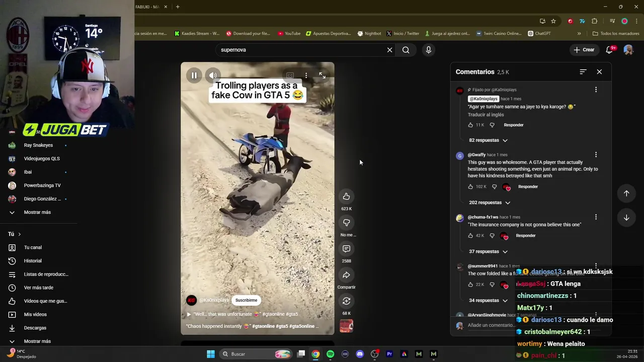Expand 34 respuestas replies

point(488,300)
